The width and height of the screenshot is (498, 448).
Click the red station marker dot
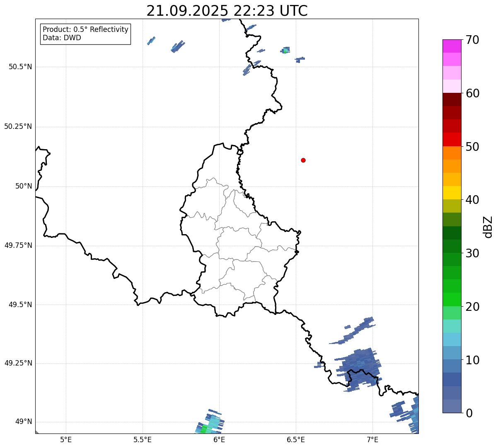[303, 160]
